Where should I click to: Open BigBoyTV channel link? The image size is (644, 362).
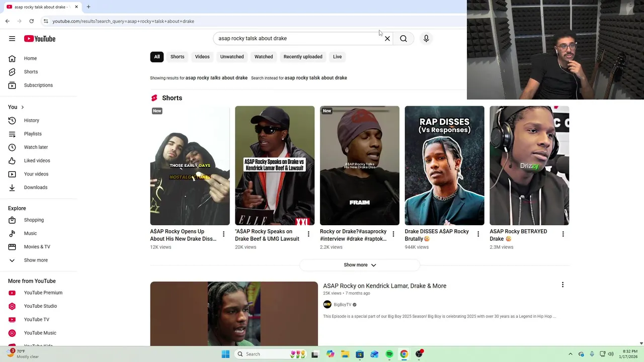point(342,305)
